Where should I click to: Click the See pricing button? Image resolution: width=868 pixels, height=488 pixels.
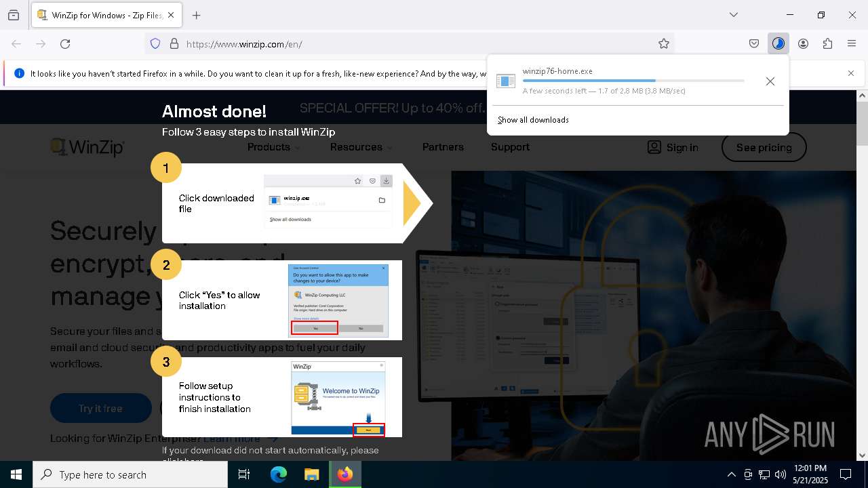coord(764,147)
